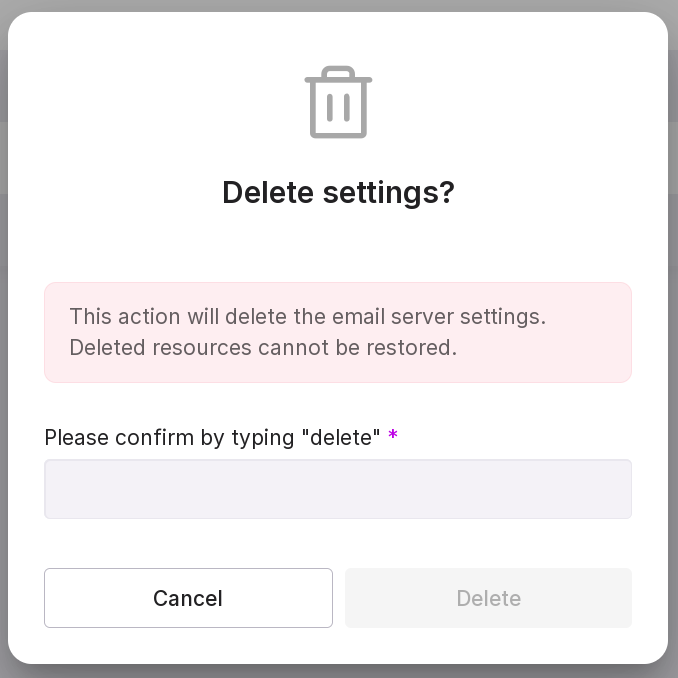Click the lid of the trash icon
678x678 pixels.
pos(338,77)
